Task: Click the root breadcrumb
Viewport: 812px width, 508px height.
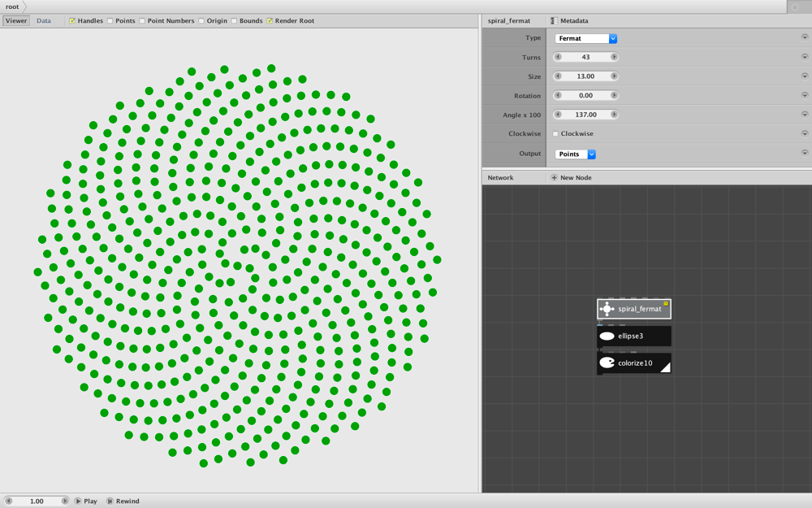Action: point(12,7)
